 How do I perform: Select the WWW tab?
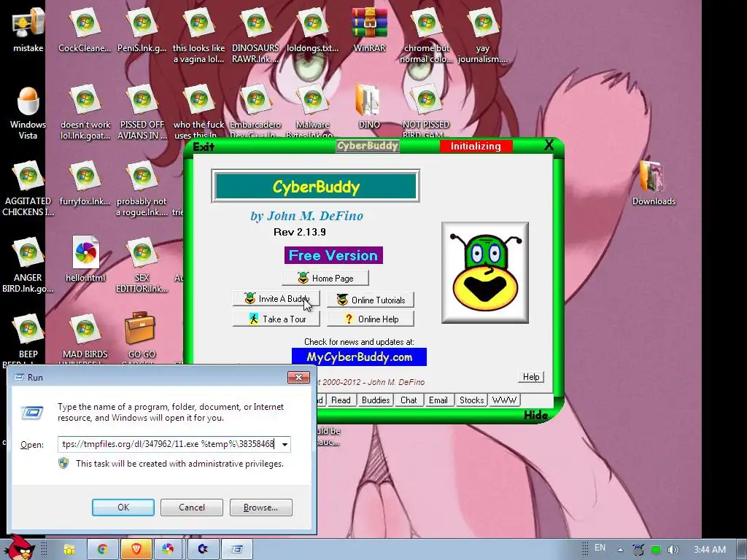pos(504,400)
